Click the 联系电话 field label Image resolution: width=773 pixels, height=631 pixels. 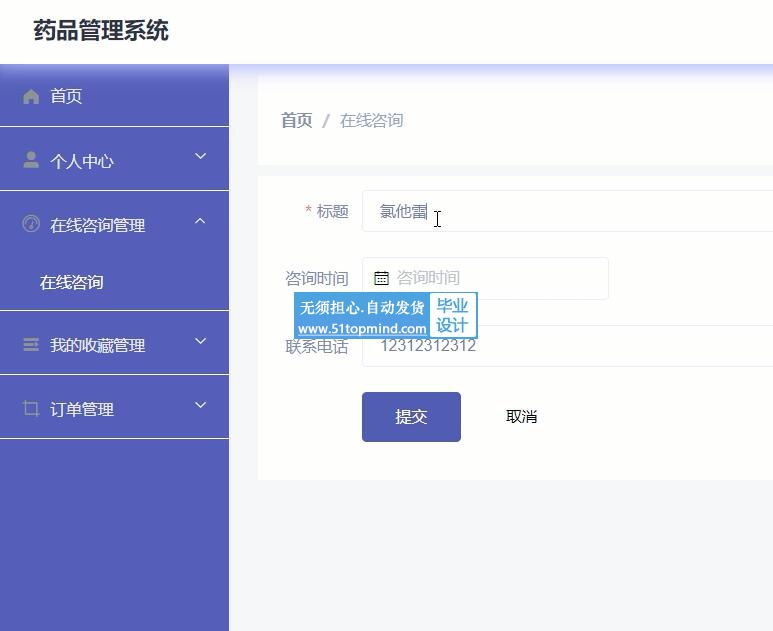pos(317,346)
